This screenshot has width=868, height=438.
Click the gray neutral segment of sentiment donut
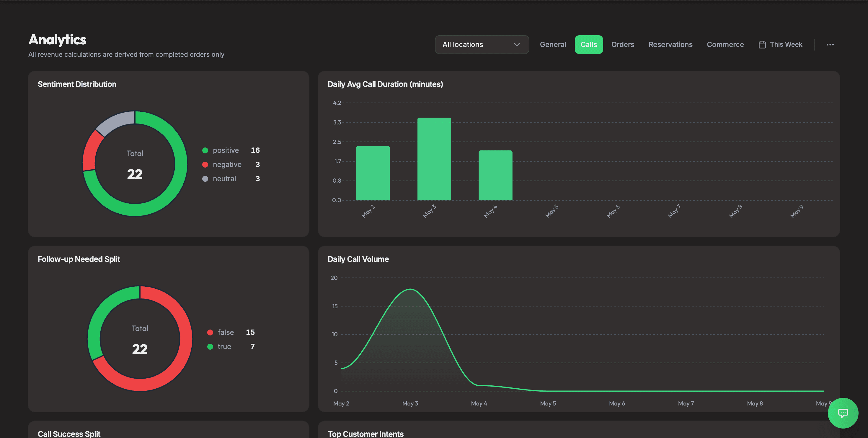(117, 122)
